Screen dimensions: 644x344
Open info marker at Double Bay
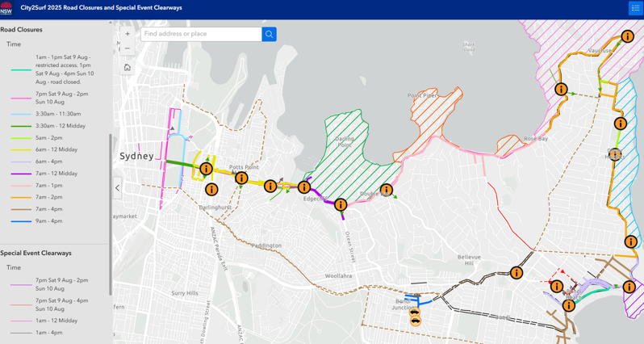tap(386, 191)
